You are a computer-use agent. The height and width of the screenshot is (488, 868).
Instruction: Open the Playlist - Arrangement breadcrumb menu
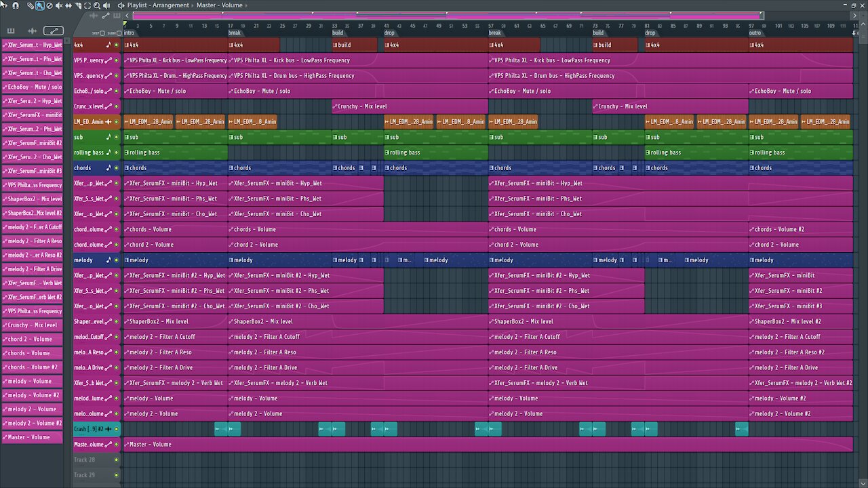pyautogui.click(x=158, y=5)
